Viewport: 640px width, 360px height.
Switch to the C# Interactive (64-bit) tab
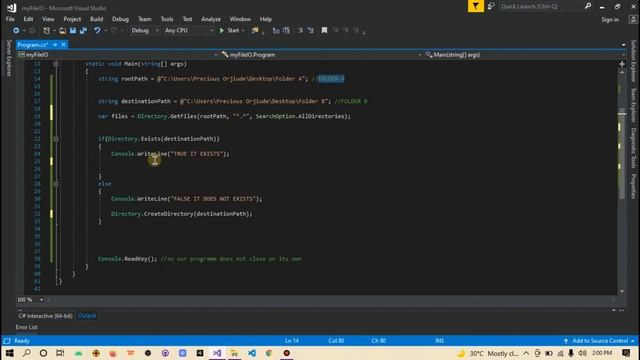[x=45, y=316]
